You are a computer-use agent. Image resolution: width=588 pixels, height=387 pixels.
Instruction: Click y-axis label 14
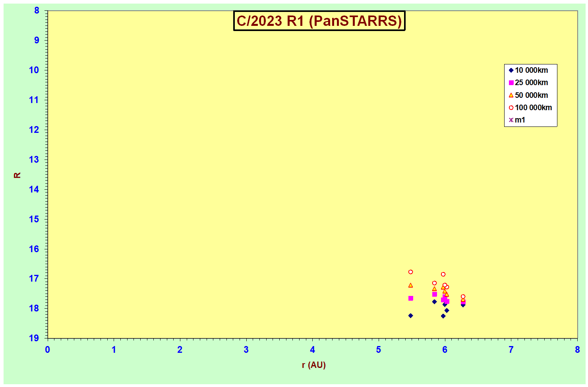click(x=34, y=189)
